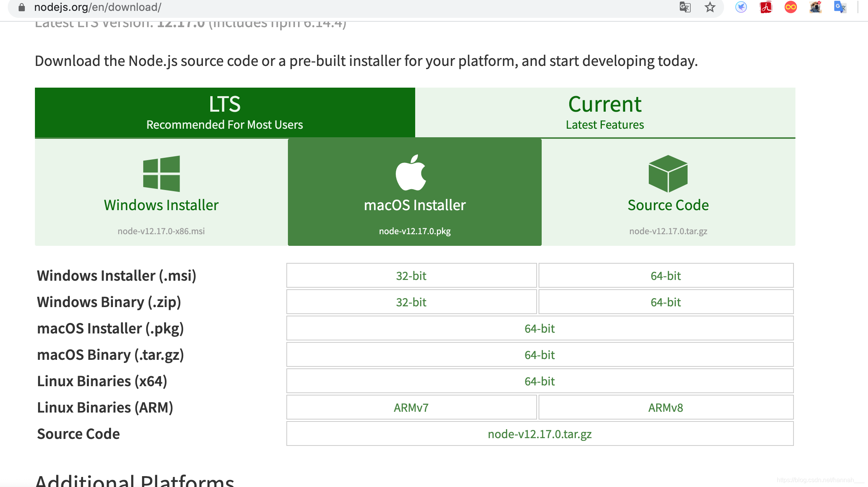Click the Source Code box icon
This screenshot has width=868, height=487.
(668, 173)
